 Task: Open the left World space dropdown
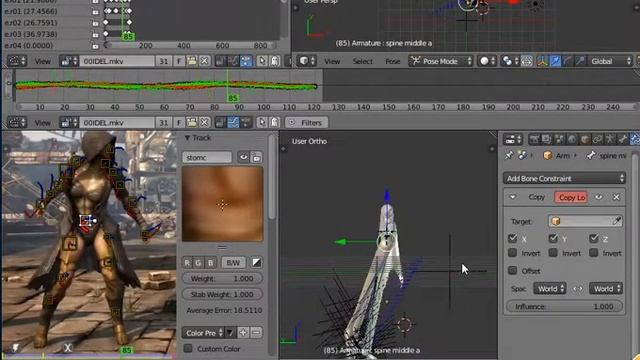point(549,289)
